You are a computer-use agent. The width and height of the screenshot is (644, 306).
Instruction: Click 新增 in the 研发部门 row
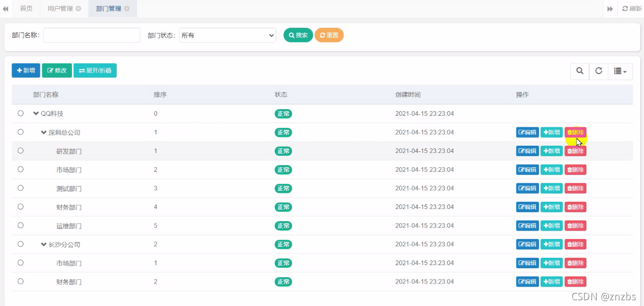(551, 151)
